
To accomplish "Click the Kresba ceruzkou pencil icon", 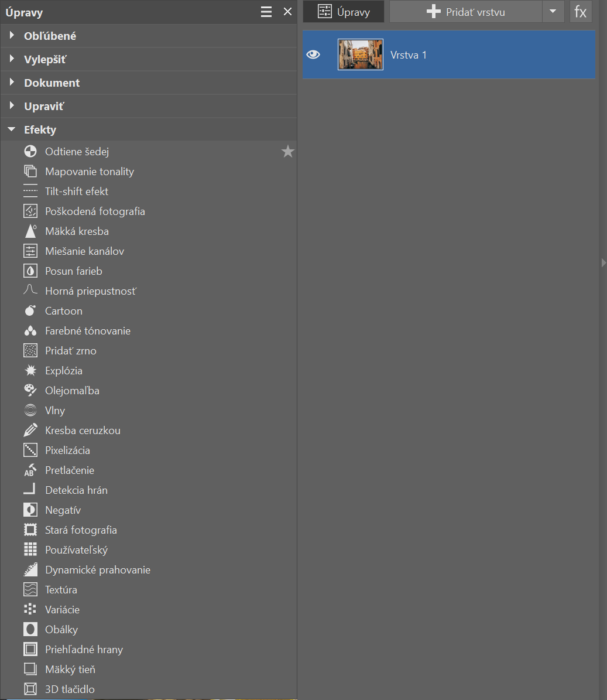I will pyautogui.click(x=30, y=431).
